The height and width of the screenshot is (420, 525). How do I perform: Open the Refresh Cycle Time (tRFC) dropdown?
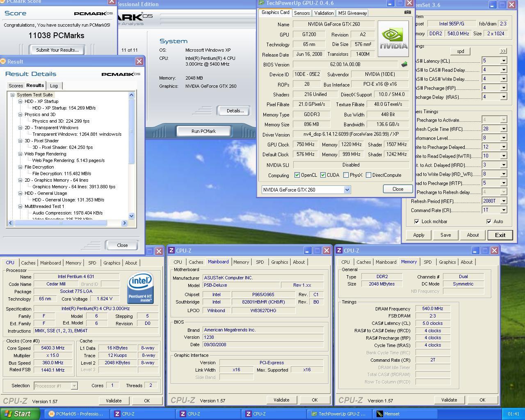click(503, 129)
